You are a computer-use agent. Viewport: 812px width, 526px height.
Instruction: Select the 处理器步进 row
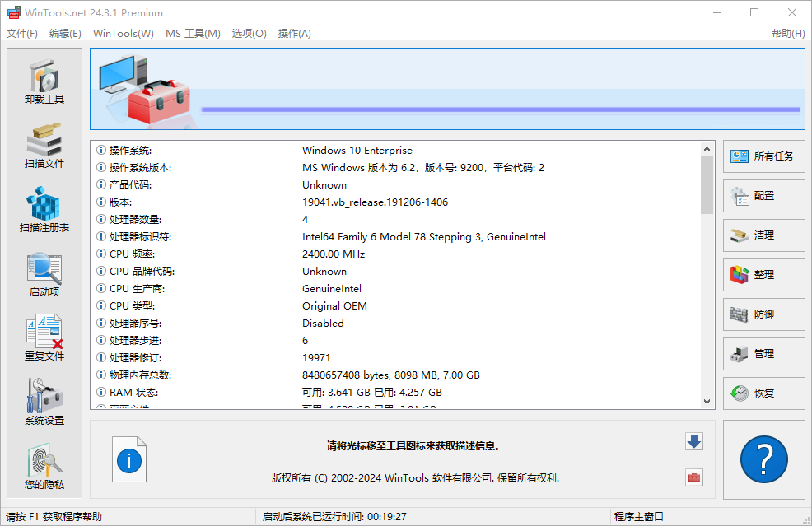[397, 341]
